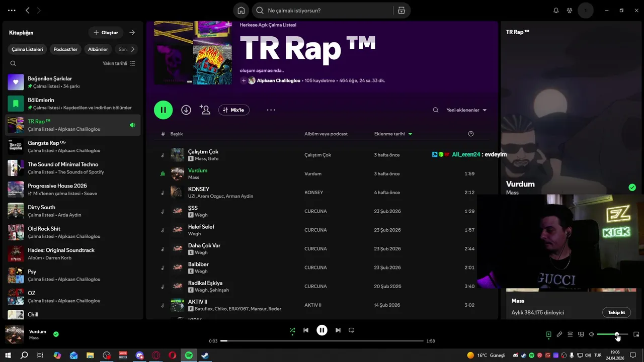This screenshot has height=362, width=644.
Task: Sort tracks by duration clock icon
Action: (x=471, y=134)
